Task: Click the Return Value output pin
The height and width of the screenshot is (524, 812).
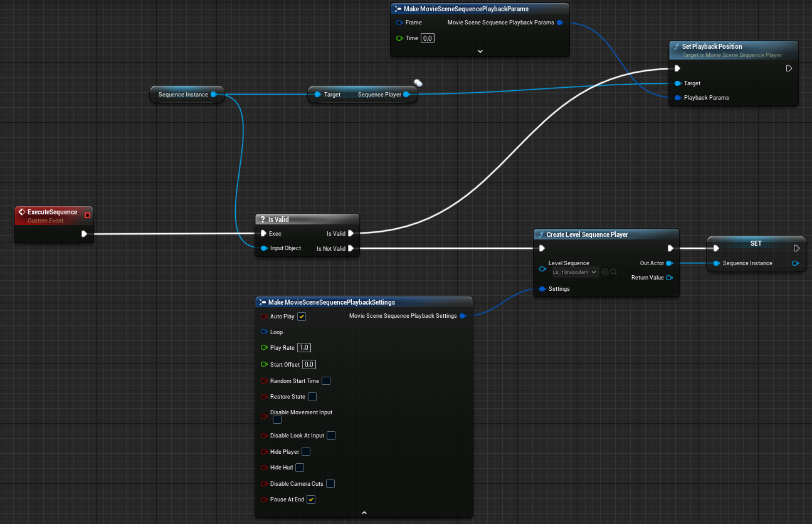Action: point(669,278)
